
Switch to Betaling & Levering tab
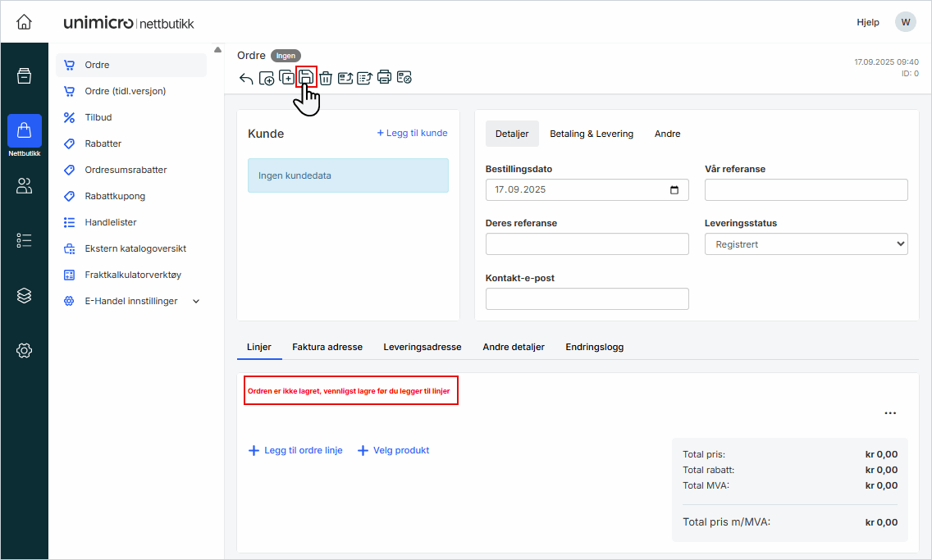591,134
